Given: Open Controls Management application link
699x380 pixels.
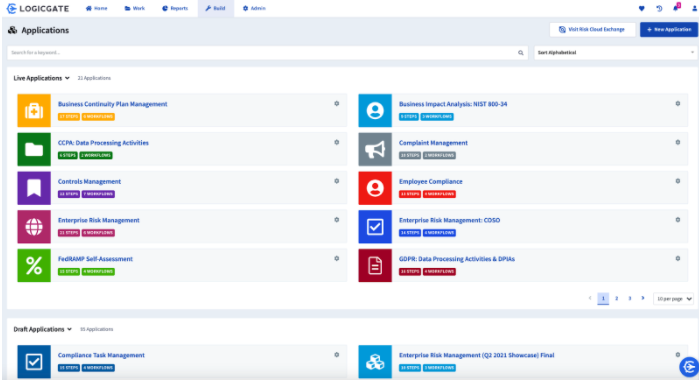Looking at the screenshot, I should click(89, 182).
